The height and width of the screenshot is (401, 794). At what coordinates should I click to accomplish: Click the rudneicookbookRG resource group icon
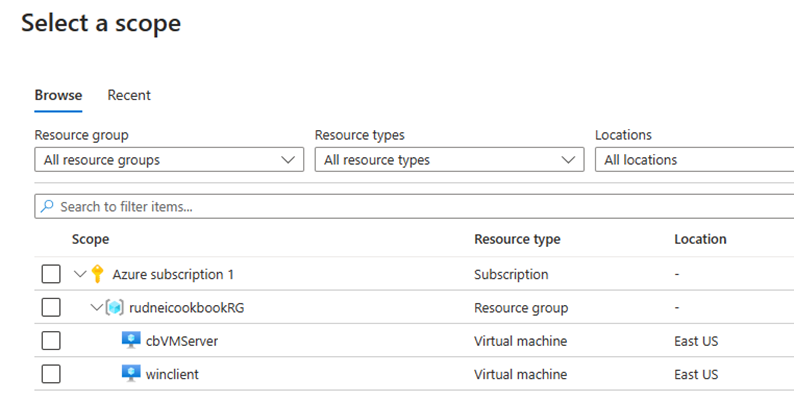tap(113, 308)
